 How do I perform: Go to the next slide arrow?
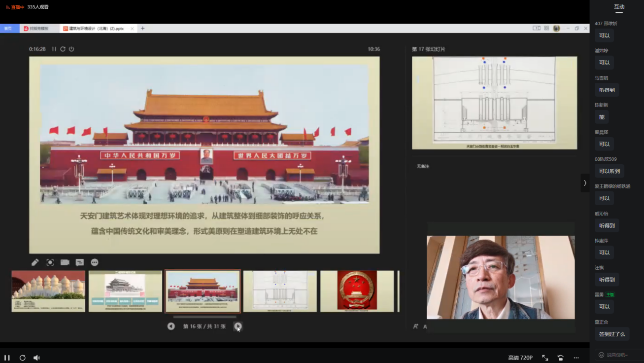click(238, 326)
